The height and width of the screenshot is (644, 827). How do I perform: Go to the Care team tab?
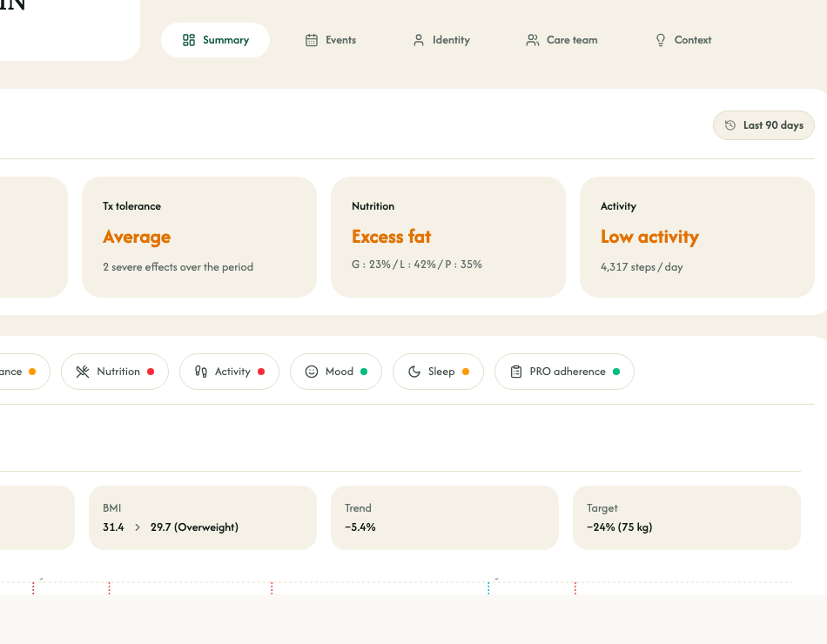click(x=561, y=40)
